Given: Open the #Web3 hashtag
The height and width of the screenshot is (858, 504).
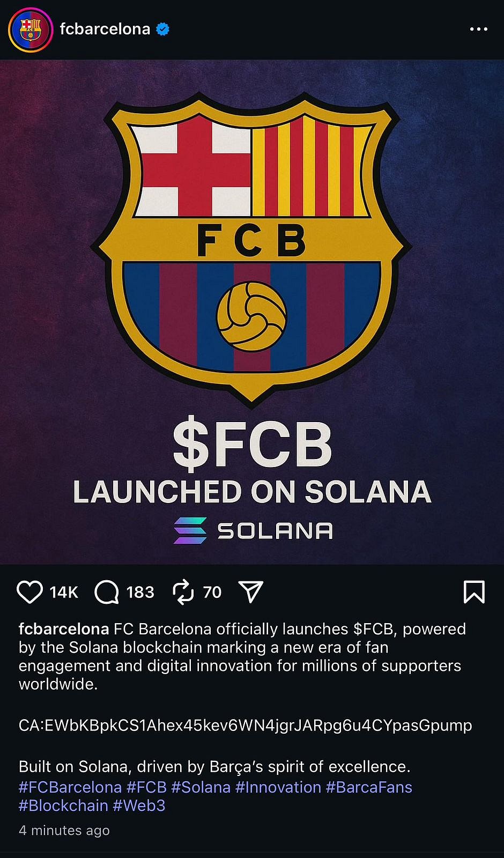Looking at the screenshot, I should (x=138, y=805).
